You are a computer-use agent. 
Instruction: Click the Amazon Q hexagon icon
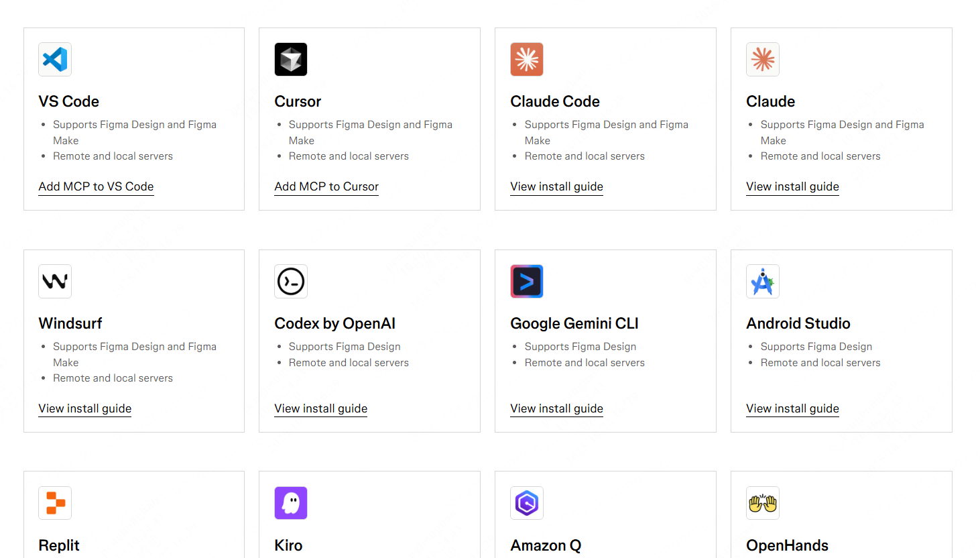point(527,503)
